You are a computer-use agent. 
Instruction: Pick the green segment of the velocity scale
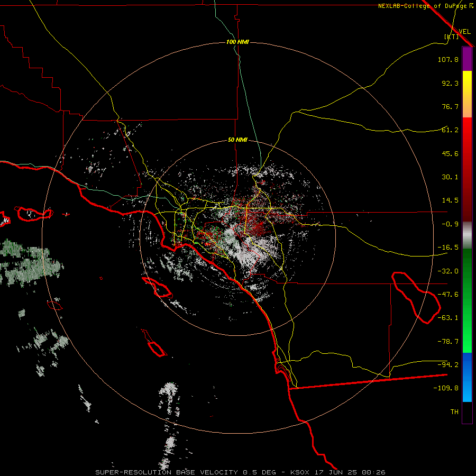(467, 300)
